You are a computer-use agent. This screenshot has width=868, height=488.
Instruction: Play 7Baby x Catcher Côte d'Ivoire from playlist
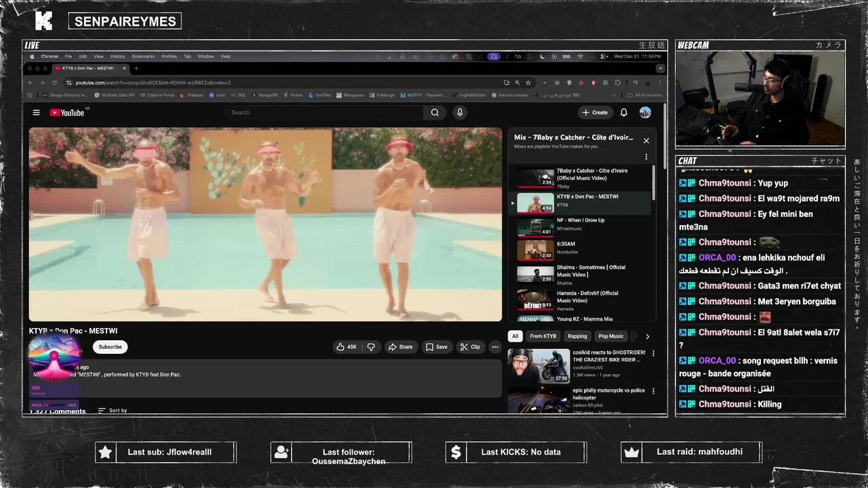click(x=580, y=178)
